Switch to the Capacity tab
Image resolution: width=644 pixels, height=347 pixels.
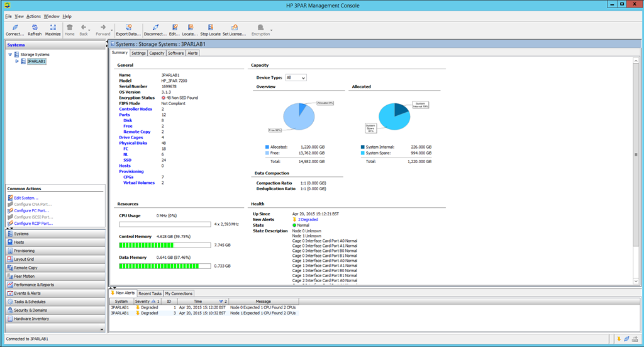tap(157, 53)
